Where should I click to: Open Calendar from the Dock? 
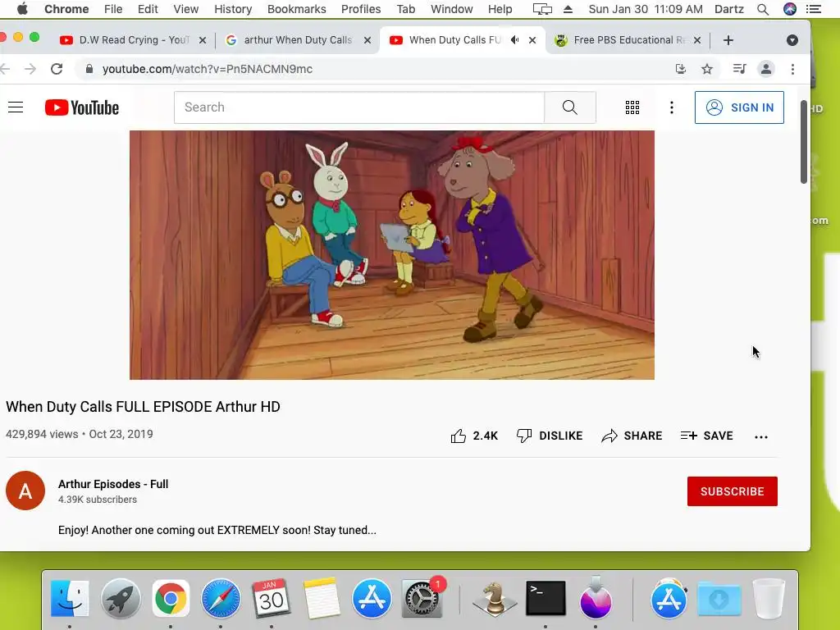271,598
